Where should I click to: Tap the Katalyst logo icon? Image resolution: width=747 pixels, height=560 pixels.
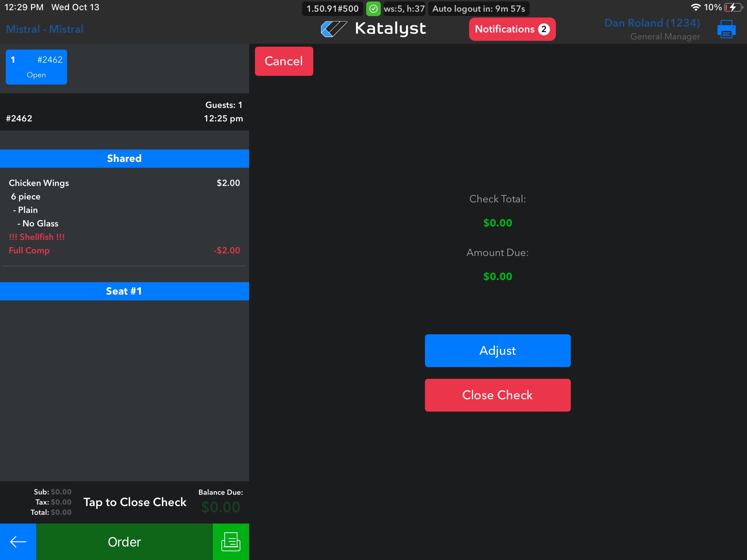point(333,29)
